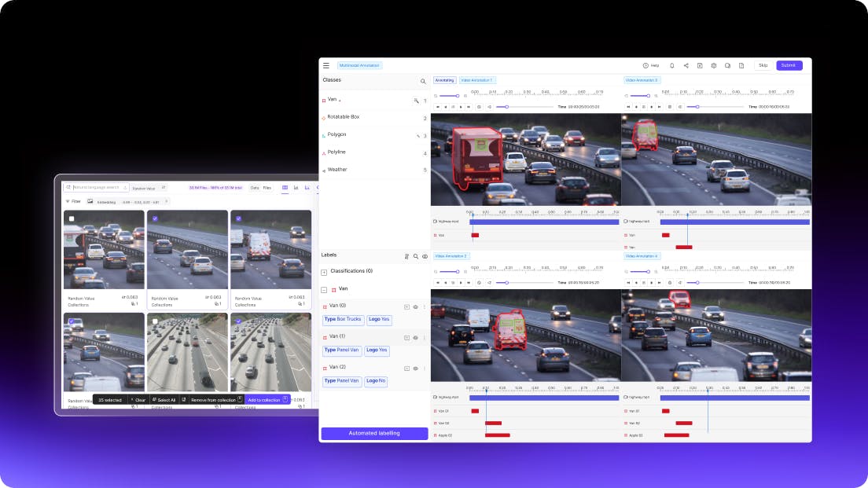Open the bar chart view in data browser

296,188
